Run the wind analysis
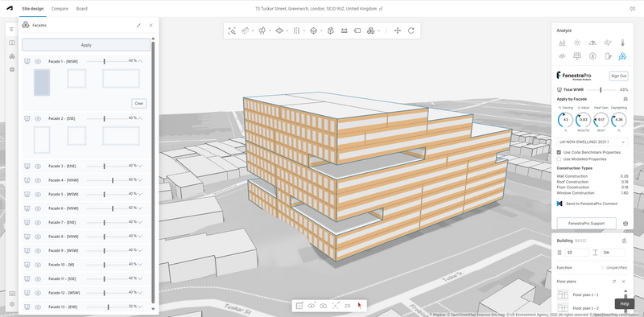The height and width of the screenshot is (317, 644). (608, 43)
